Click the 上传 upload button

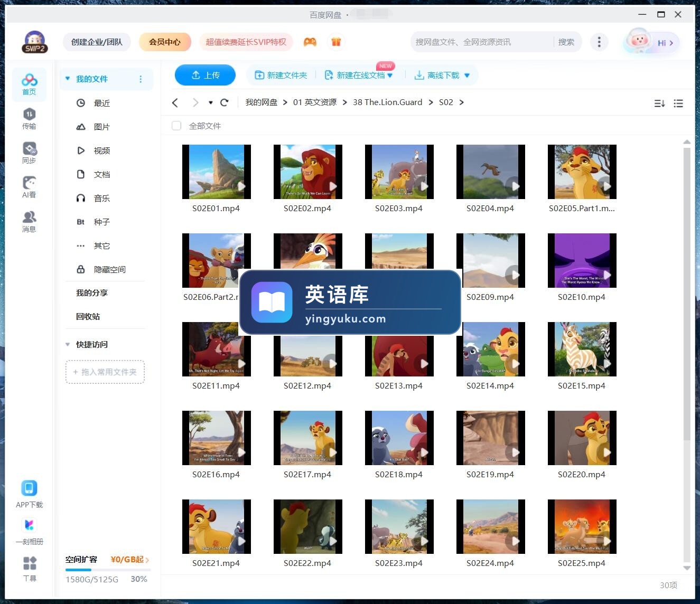click(x=205, y=75)
